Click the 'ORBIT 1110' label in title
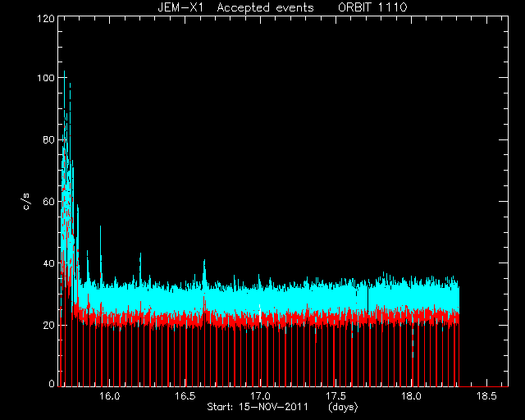The image size is (525, 420). click(372, 7)
